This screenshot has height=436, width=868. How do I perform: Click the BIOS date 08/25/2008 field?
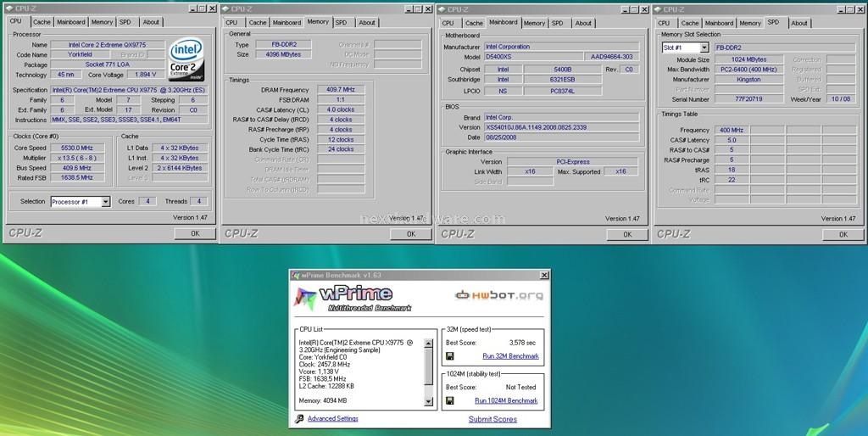(x=561, y=137)
